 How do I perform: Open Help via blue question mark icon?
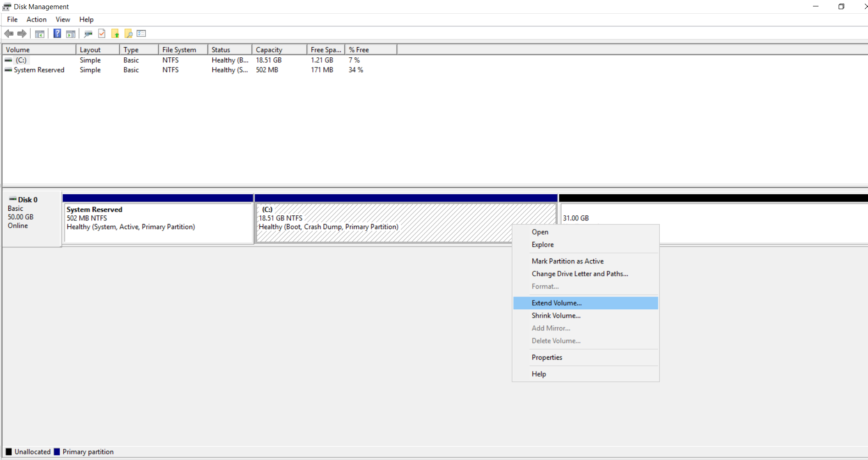57,33
